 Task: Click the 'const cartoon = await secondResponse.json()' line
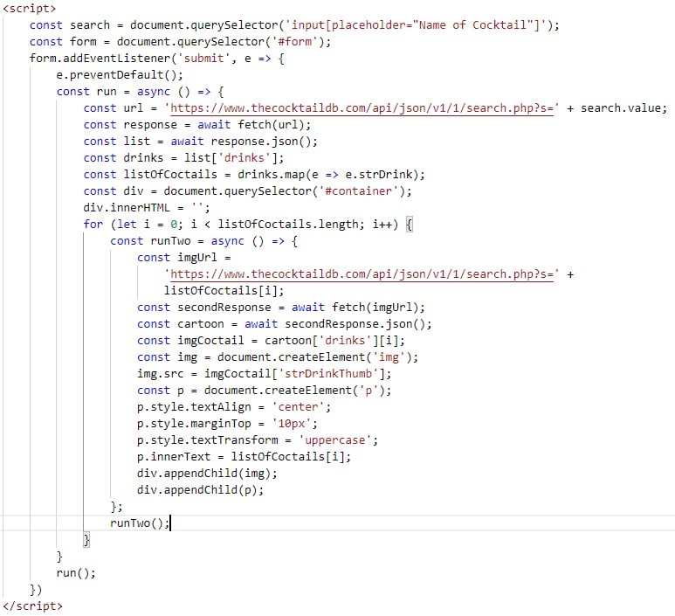tap(284, 324)
